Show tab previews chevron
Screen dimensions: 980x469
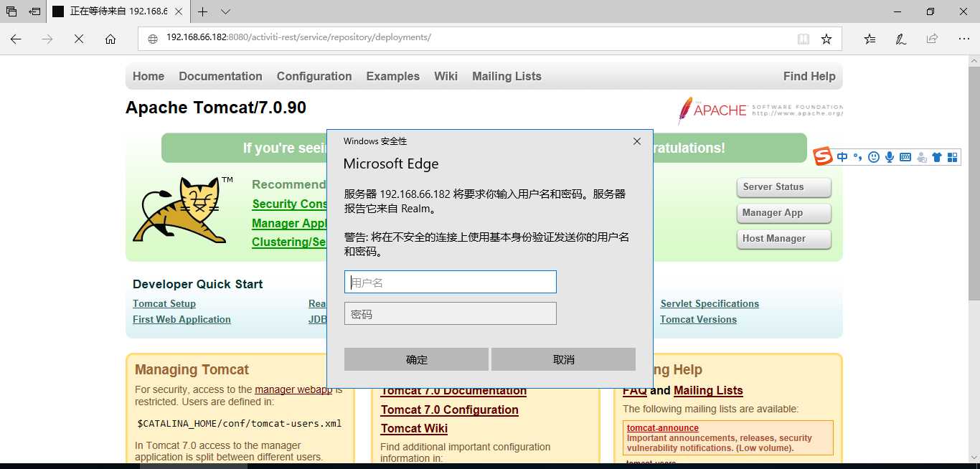pos(226,11)
